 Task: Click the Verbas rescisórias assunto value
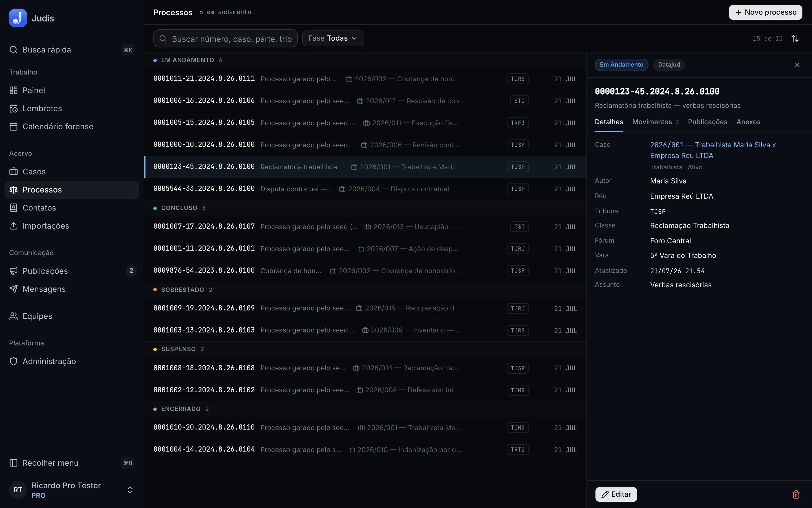680,285
